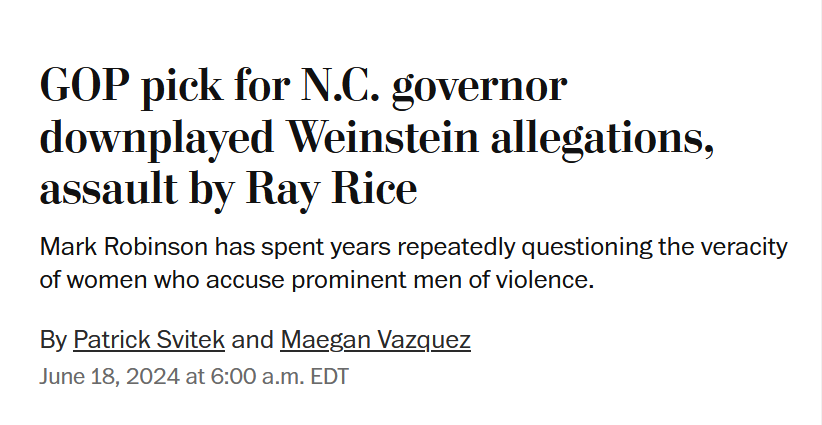Click "questioning" in the subheadline
822x425 pixels.
tap(586, 248)
